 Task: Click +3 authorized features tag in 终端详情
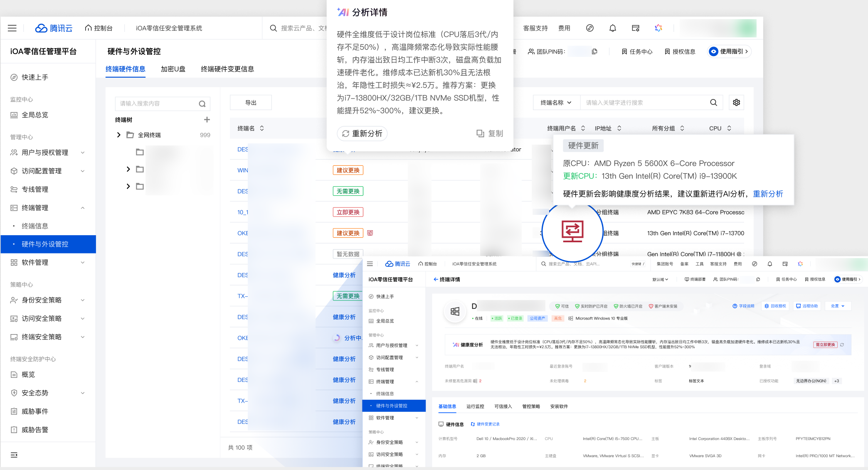pos(836,381)
